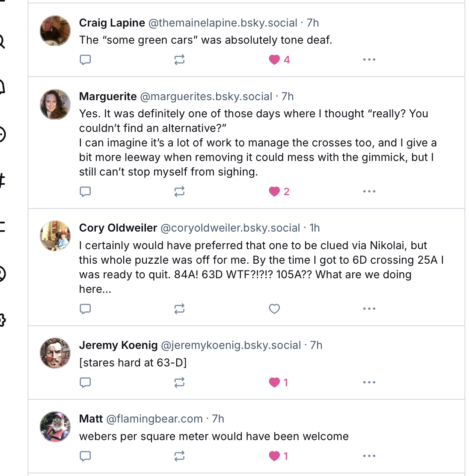Toggle like on Marguerite's post
The width and height of the screenshot is (469, 476).
(274, 191)
